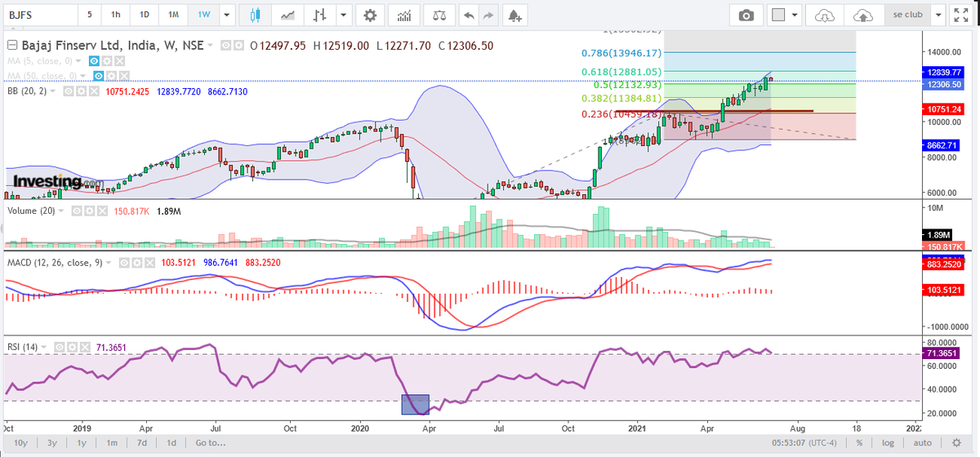Remove the MA (50, close, 0) indicator
Screen dimensions: 980x457
click(x=123, y=76)
